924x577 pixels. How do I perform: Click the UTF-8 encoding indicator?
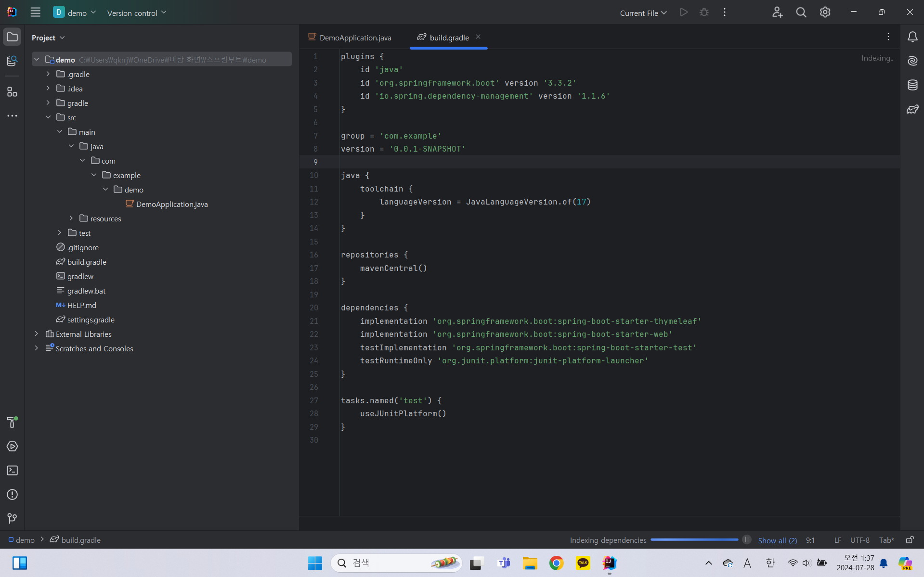coord(859,540)
